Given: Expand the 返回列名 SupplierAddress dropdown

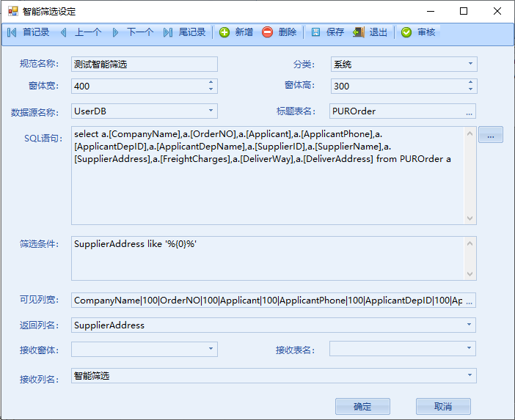Looking at the screenshot, I should point(469,325).
